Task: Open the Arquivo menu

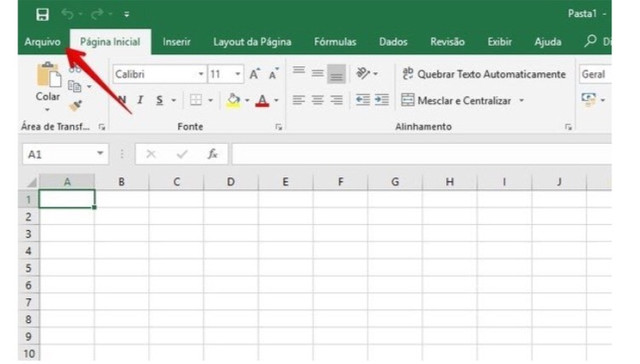Action: [x=42, y=42]
